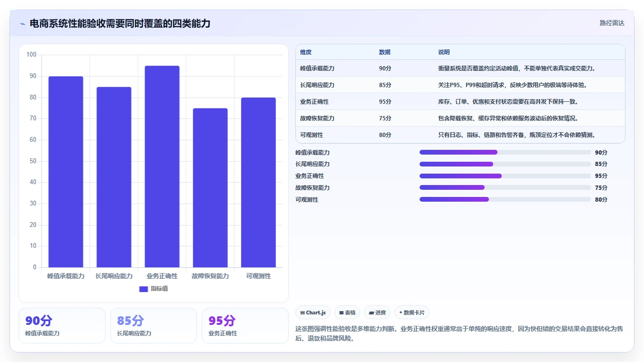Screen dimensions: 644x362
Task: Click the lightning icon beside the page title
Action: tap(22, 24)
